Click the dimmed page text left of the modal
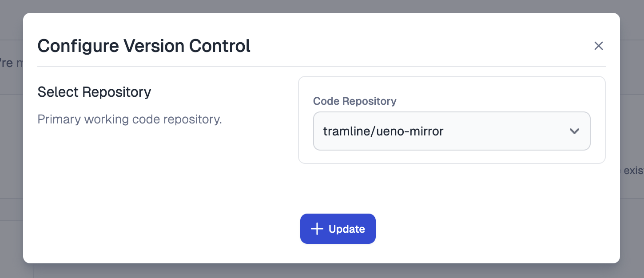The image size is (644, 278). (12, 63)
